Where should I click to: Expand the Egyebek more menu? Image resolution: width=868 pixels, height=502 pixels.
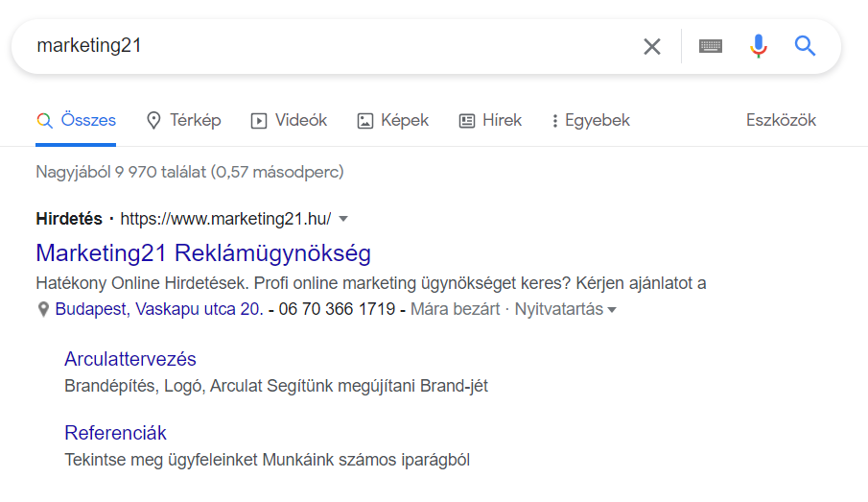click(x=591, y=121)
